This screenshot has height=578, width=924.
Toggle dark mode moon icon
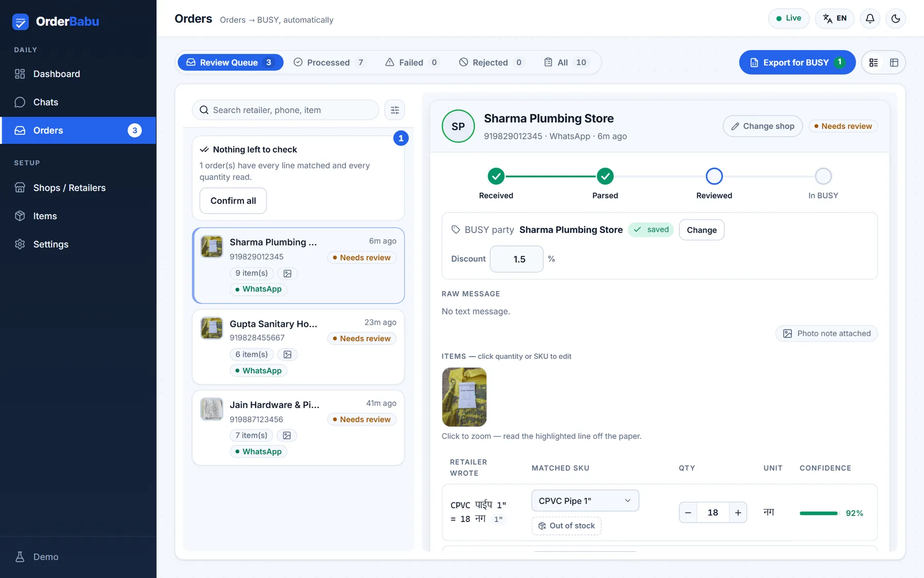[896, 18]
